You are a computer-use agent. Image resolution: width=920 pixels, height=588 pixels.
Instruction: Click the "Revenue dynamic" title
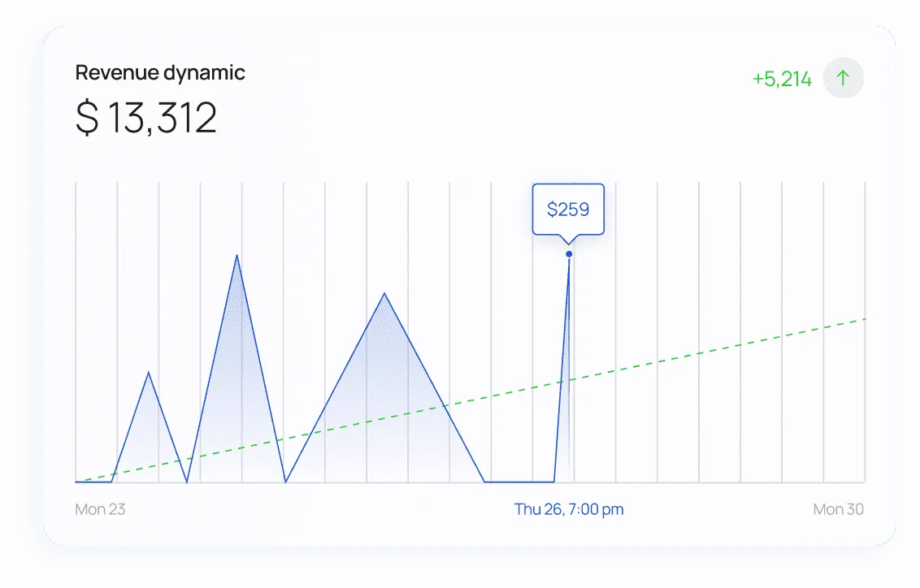[160, 72]
